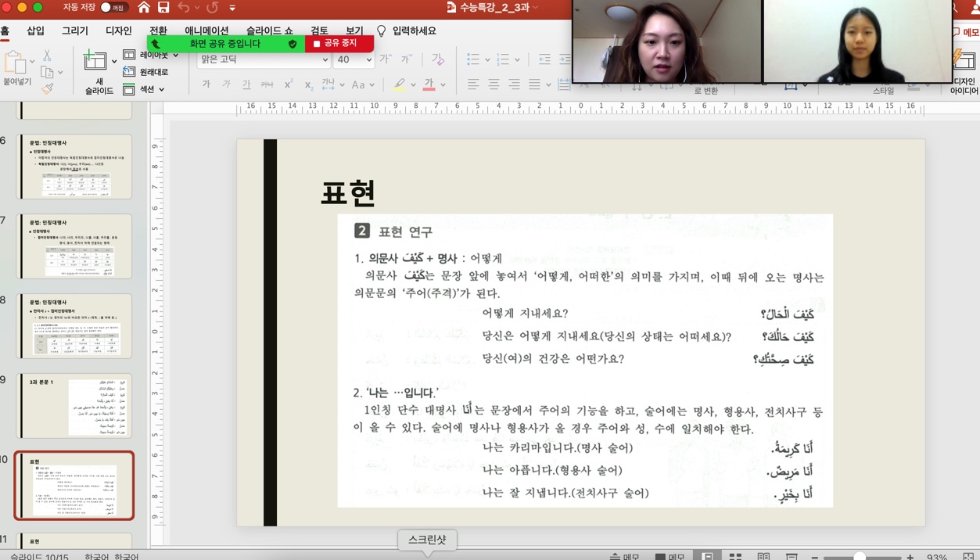Open the font size 40 dropdown
This screenshot has height=560, width=980.
[354, 59]
